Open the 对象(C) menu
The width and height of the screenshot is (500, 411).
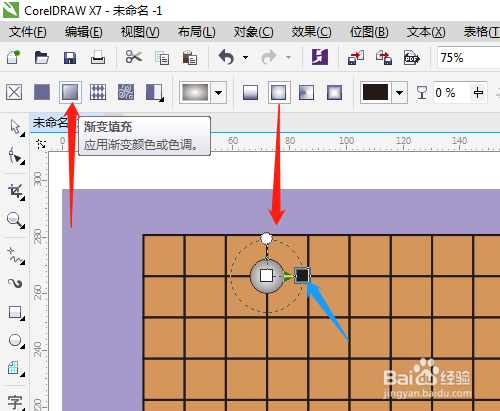pyautogui.click(x=253, y=32)
